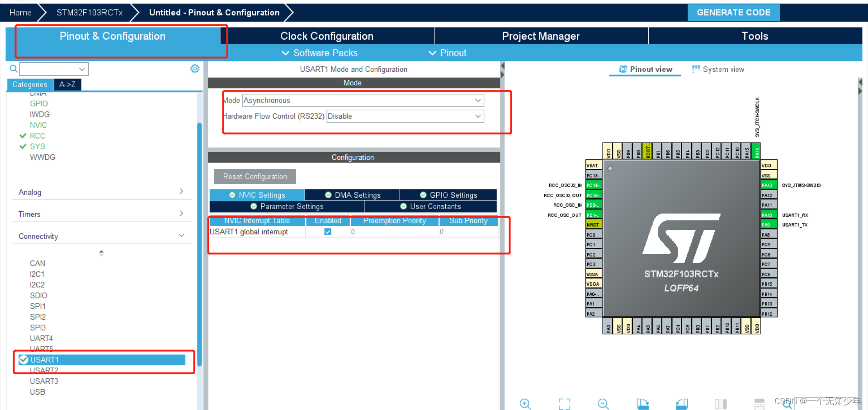Image resolution: width=868 pixels, height=410 pixels.
Task: Open the Parameter Settings tab
Action: coord(287,206)
